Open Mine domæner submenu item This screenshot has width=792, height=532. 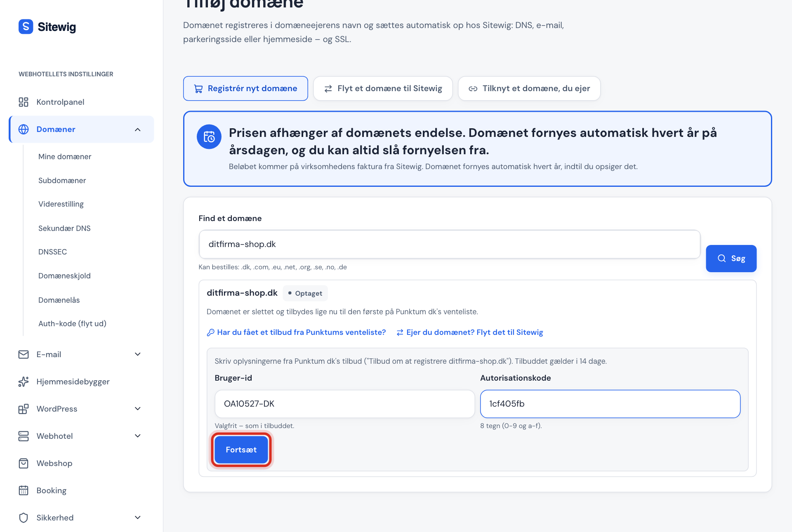coord(65,157)
